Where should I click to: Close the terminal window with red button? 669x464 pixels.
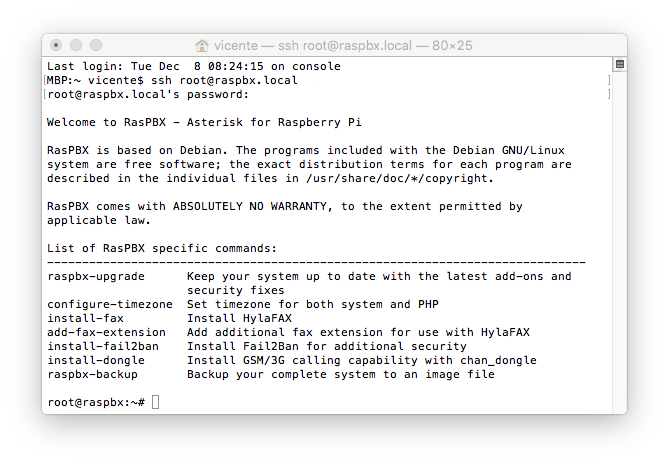pos(56,45)
